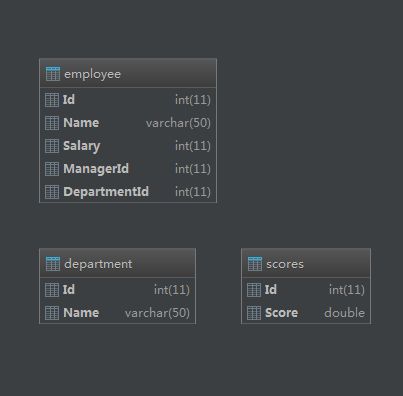Select the Id column in employee table
Image resolution: width=403 pixels, height=396 pixels.
pos(128,100)
